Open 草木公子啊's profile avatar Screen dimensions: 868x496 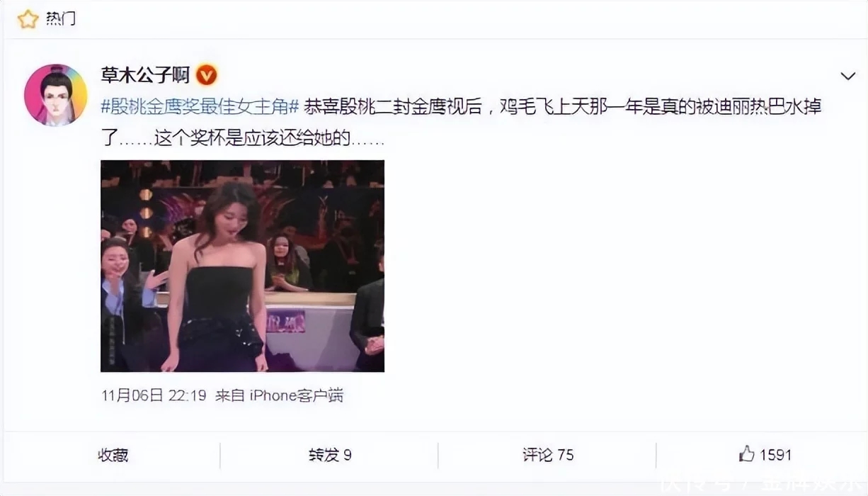tap(55, 95)
